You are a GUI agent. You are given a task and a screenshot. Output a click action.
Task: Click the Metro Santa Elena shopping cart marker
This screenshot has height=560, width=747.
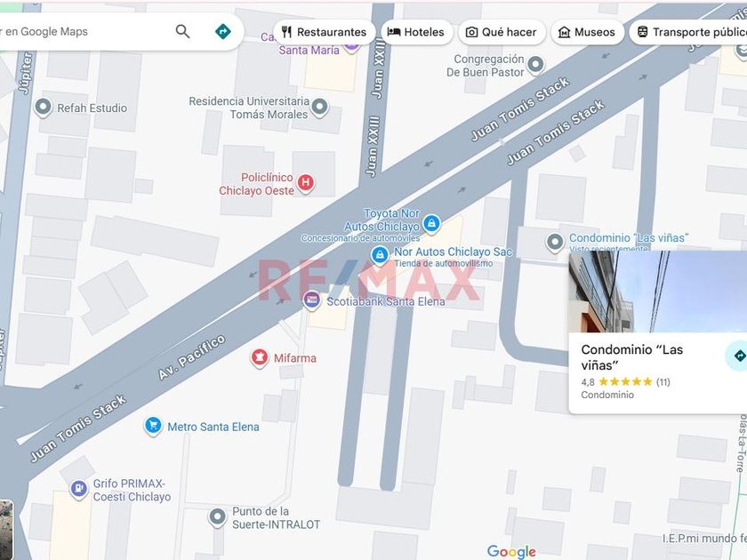coord(153,426)
